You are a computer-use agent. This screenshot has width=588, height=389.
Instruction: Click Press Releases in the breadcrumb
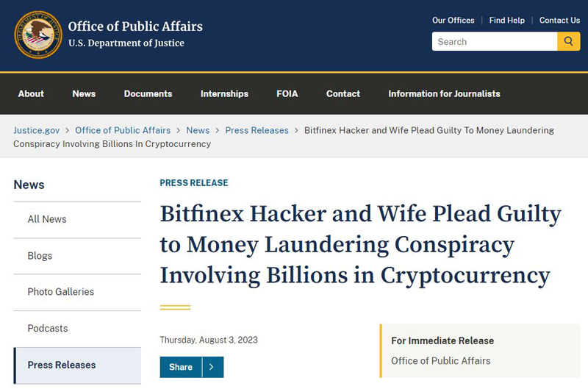coord(257,130)
